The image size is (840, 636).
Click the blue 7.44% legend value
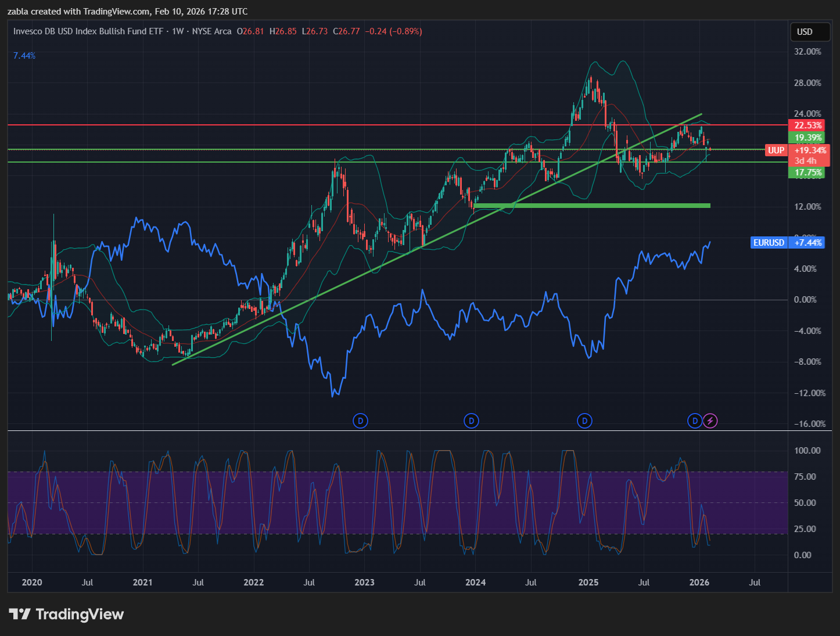(x=24, y=56)
